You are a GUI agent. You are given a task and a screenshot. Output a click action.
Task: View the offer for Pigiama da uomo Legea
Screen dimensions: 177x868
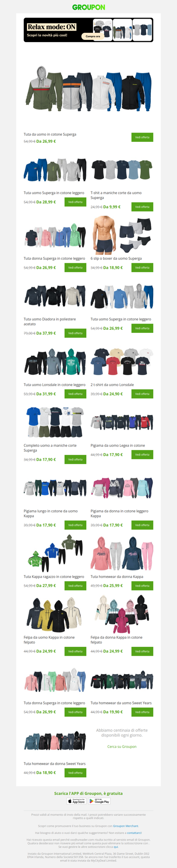pyautogui.click(x=142, y=455)
